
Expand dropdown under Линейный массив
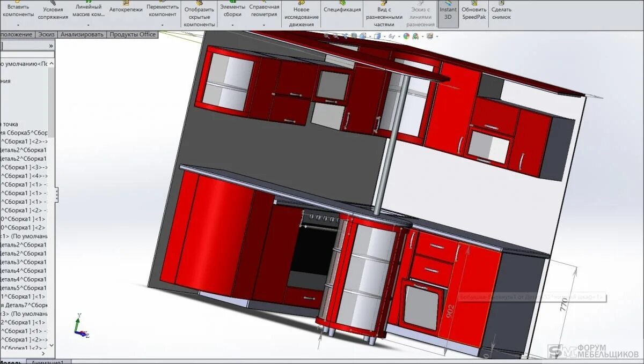[89, 25]
